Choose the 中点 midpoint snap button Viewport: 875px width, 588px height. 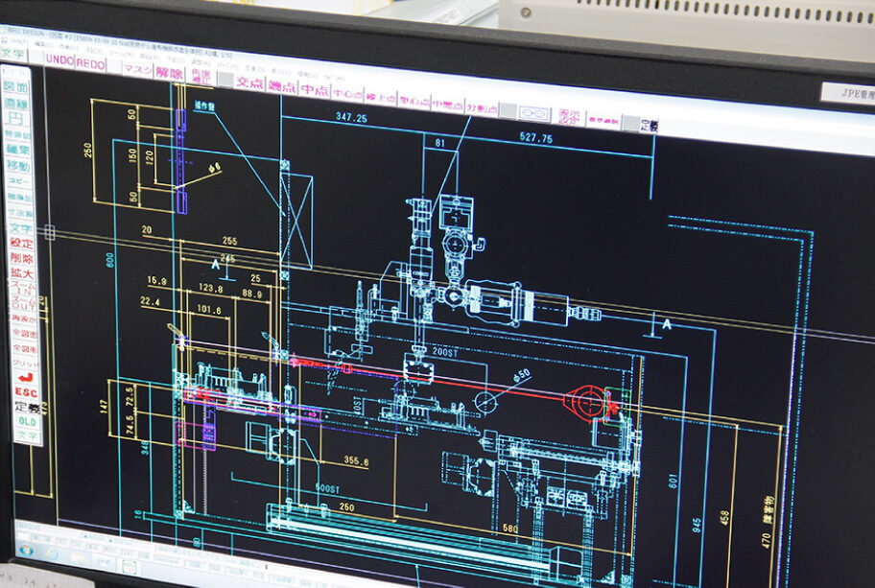pyautogui.click(x=315, y=90)
